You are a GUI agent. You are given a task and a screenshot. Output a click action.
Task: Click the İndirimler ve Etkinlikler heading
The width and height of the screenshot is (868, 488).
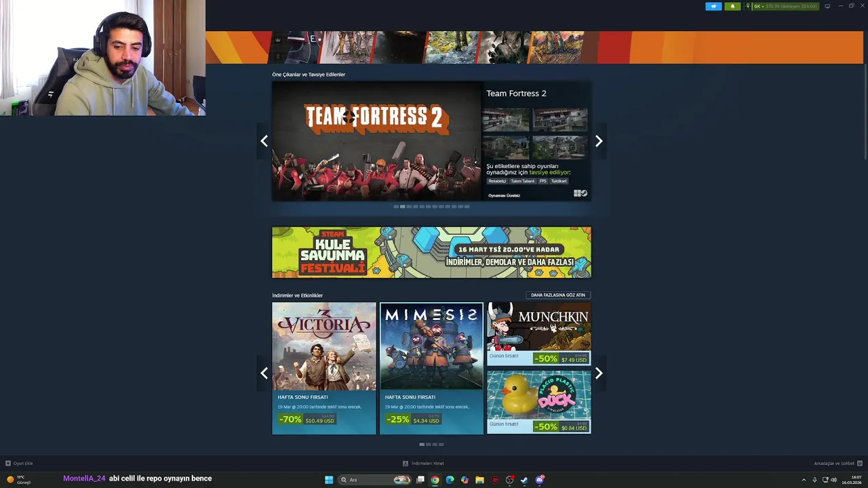297,296
